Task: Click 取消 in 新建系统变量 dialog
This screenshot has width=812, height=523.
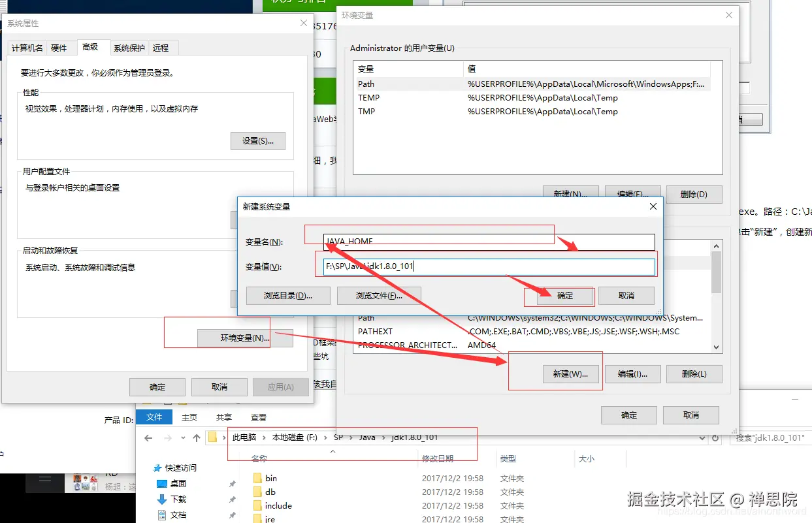Action: pos(626,296)
